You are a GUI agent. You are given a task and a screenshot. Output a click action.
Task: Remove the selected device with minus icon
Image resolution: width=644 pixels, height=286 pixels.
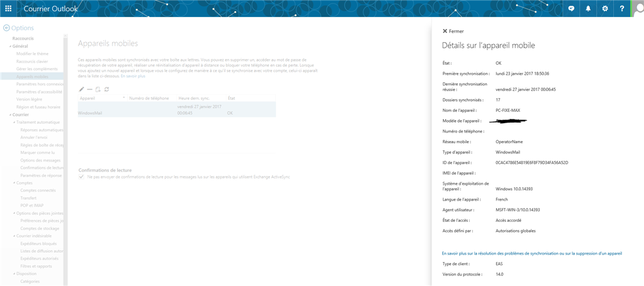[89, 89]
